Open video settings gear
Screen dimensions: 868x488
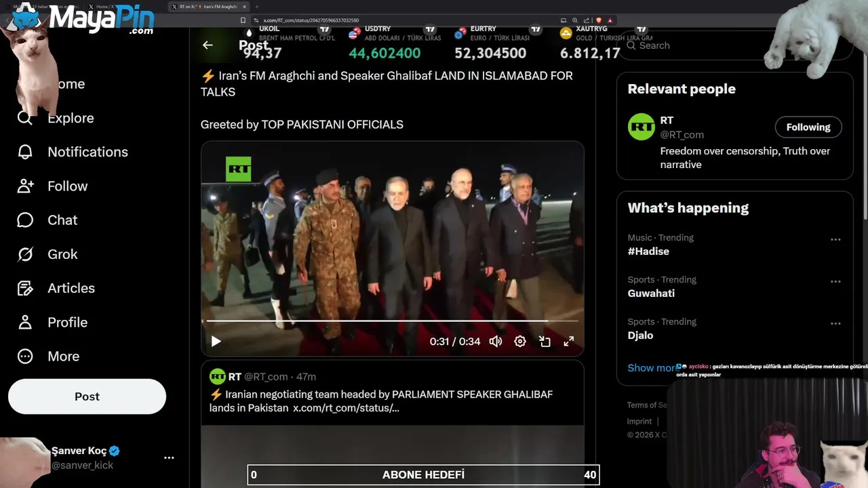click(x=520, y=341)
